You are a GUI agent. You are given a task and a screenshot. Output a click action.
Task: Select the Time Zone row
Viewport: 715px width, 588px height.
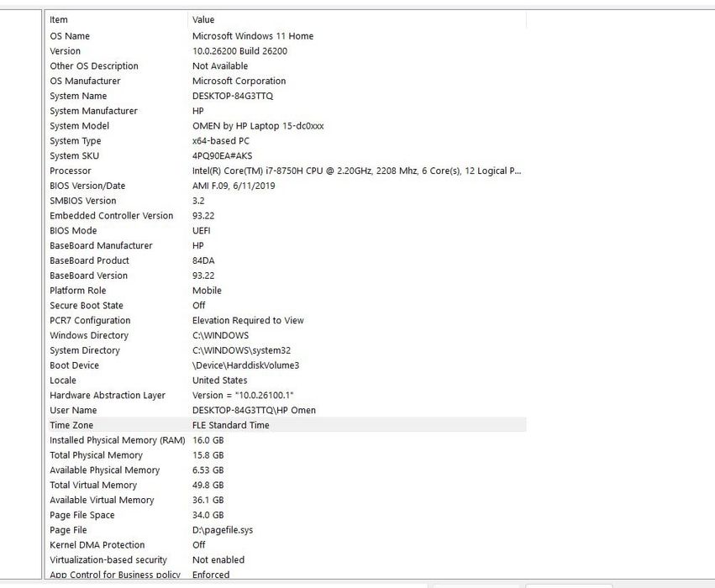[71, 426]
